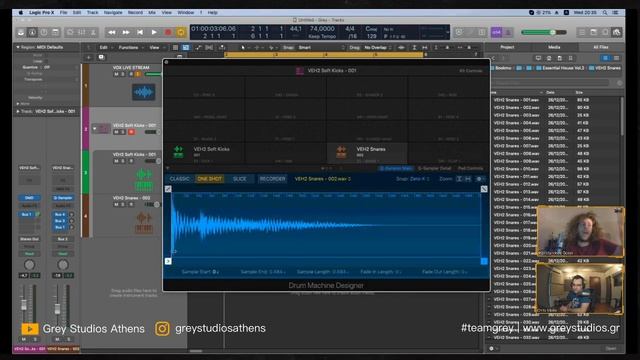Adjust the left channel strip pan knob

pos(29,265)
